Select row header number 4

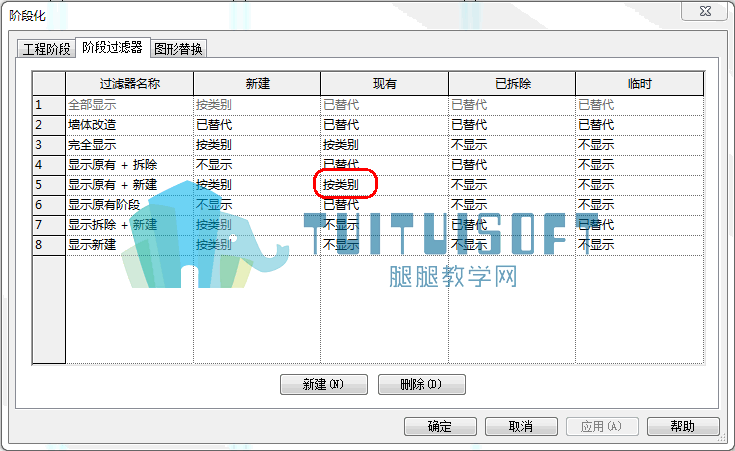tap(49, 165)
